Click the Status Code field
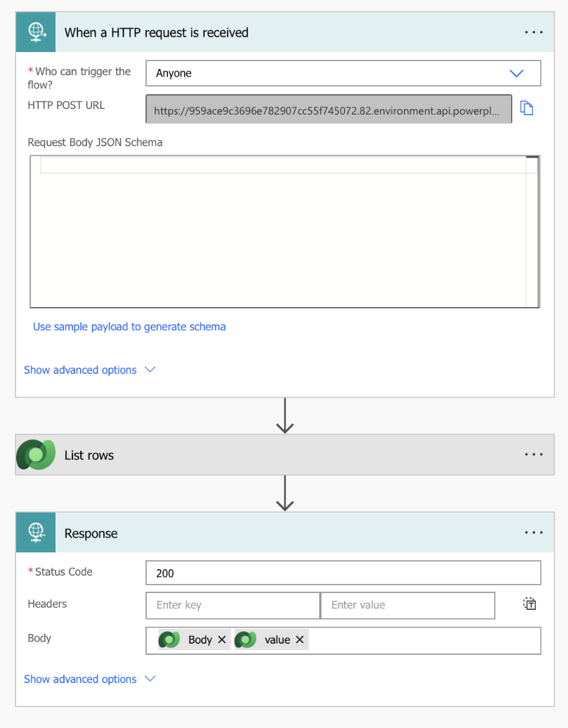Viewport: 568px width, 728px height. (343, 573)
